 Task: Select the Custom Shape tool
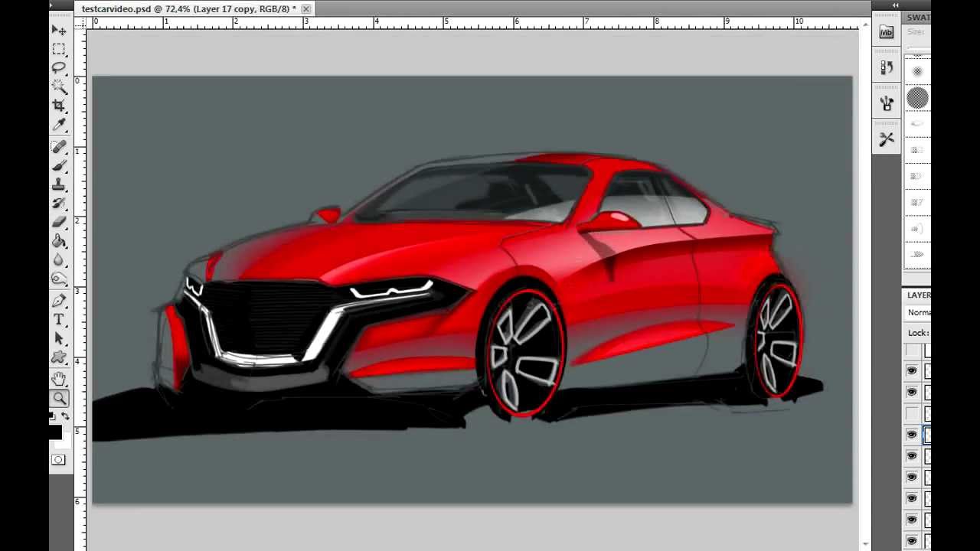[x=59, y=357]
